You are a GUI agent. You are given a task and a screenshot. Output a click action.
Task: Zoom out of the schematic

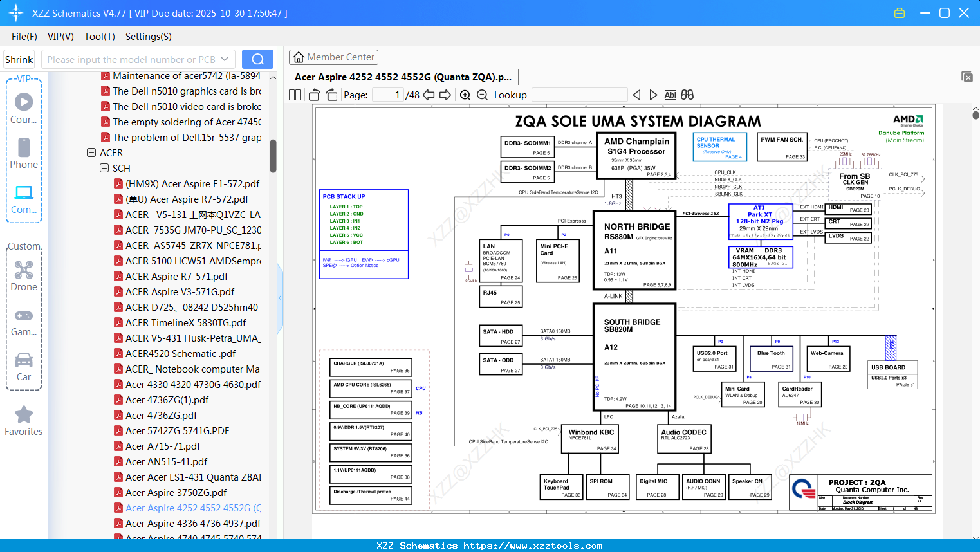tap(482, 95)
